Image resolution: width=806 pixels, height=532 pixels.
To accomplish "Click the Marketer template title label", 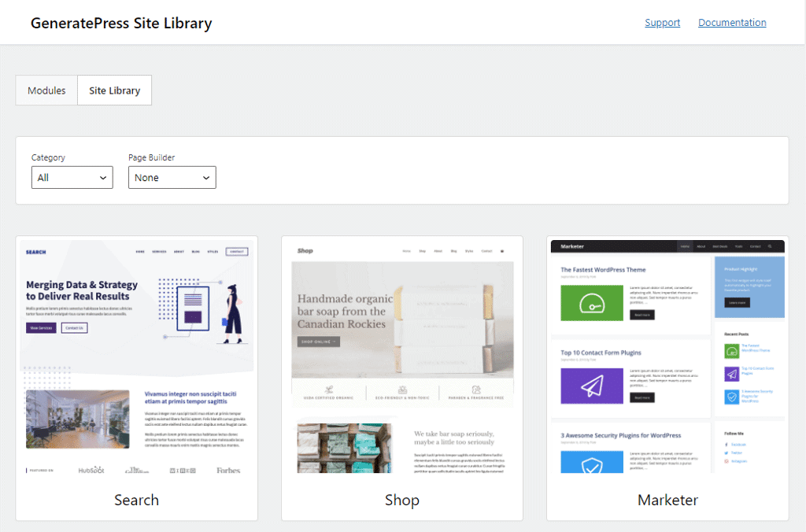I will 667,500.
